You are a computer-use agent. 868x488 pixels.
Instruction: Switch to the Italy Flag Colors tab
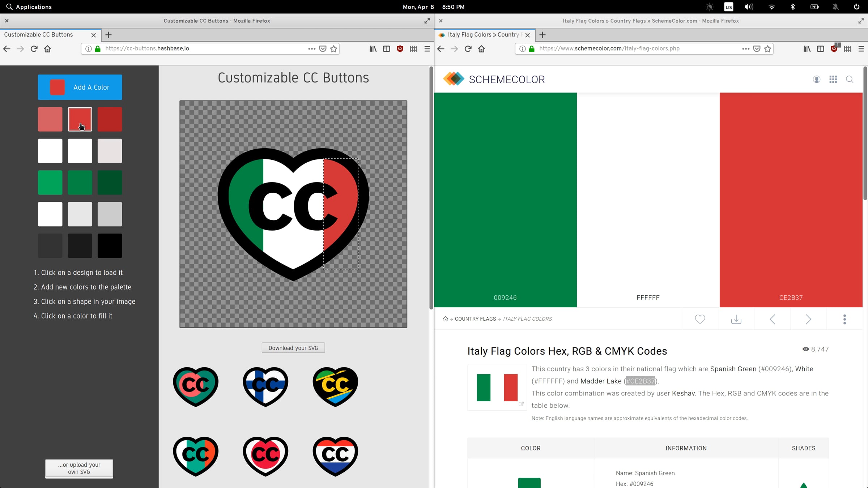[482, 35]
